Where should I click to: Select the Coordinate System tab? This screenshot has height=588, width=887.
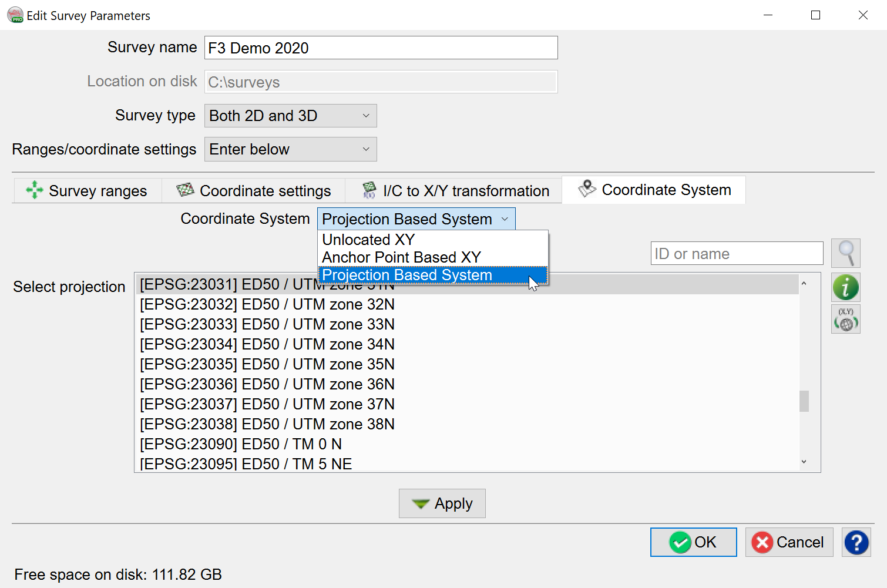(654, 190)
